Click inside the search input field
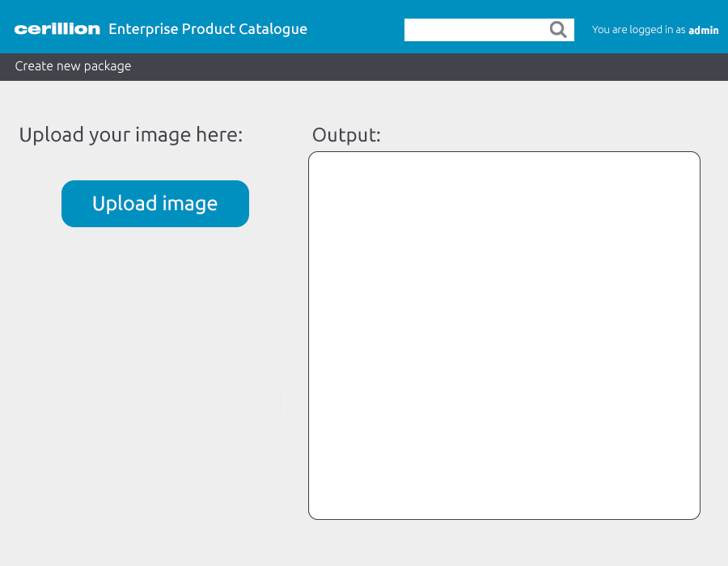 coord(477,29)
